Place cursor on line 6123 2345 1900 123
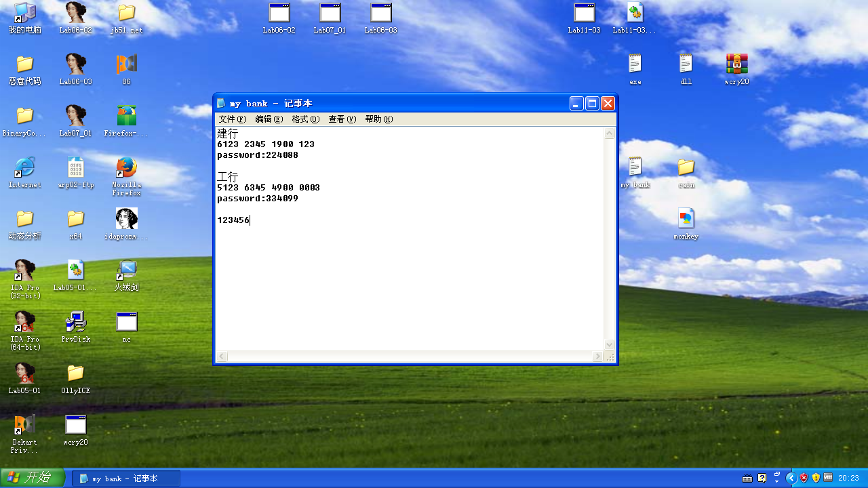 point(266,144)
